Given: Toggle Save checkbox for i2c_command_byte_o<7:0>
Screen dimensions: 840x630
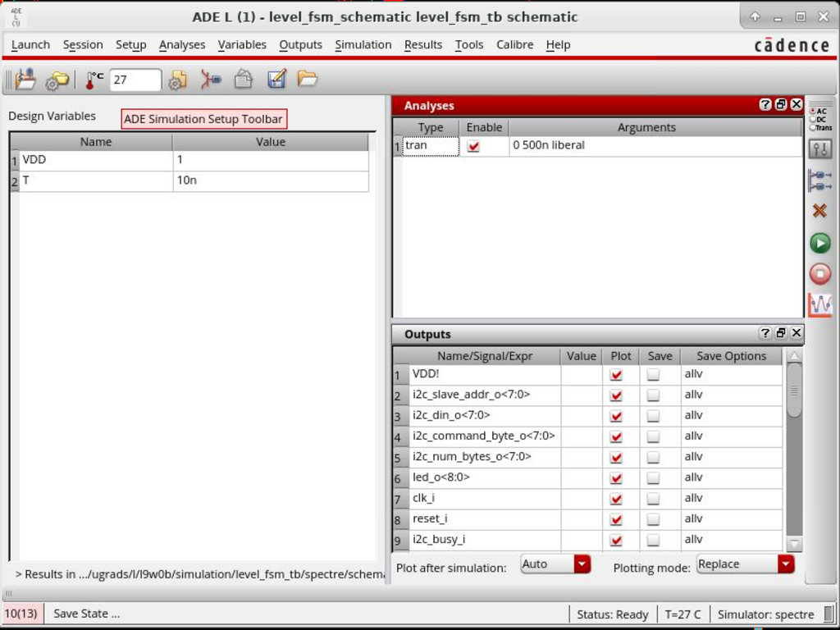Looking at the screenshot, I should 653,436.
